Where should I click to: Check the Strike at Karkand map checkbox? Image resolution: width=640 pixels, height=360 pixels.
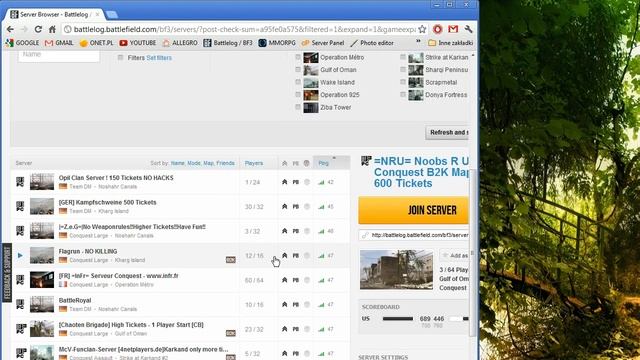pos(403,57)
